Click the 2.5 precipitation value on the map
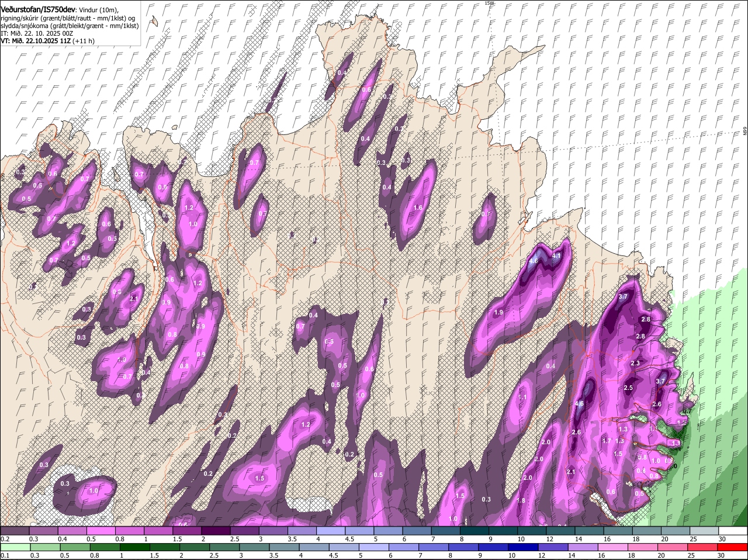The image size is (748, 560). point(628,388)
